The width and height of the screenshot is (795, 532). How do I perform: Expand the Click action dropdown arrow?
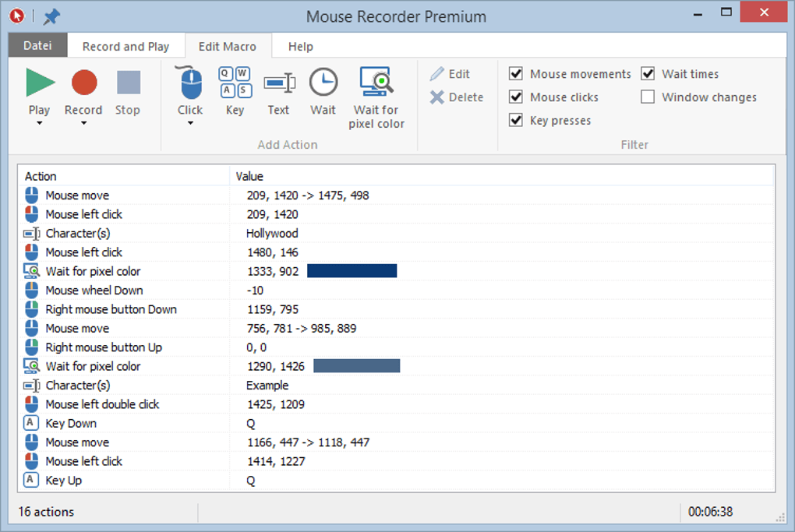[x=190, y=123]
